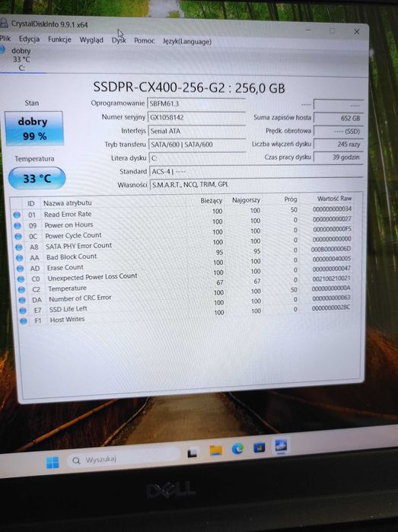Open the Wygląd menu
The height and width of the screenshot is (532, 398).
(x=91, y=40)
